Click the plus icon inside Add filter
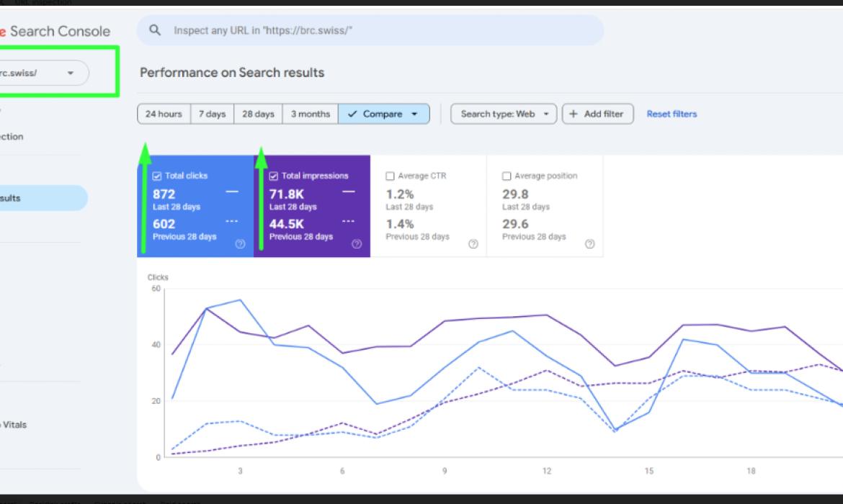Screen dimensions: 843x504 pos(574,113)
